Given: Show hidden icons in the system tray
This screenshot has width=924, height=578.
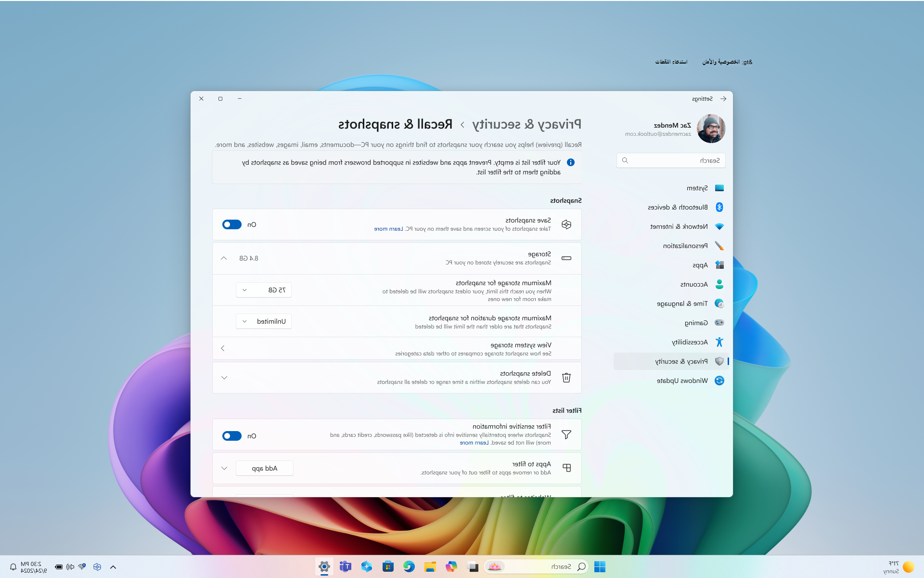Looking at the screenshot, I should click(113, 567).
